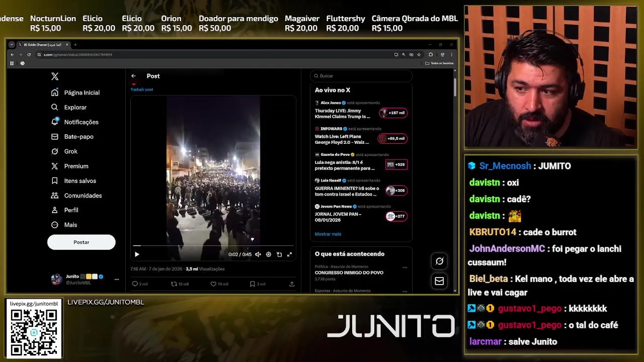Play the video
The image size is (644, 362).
(x=137, y=254)
